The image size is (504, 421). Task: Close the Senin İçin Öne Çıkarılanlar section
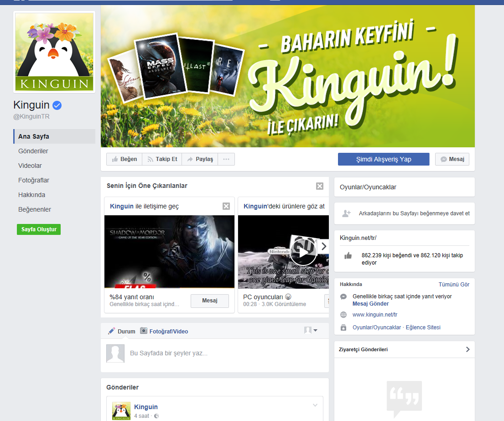click(319, 186)
